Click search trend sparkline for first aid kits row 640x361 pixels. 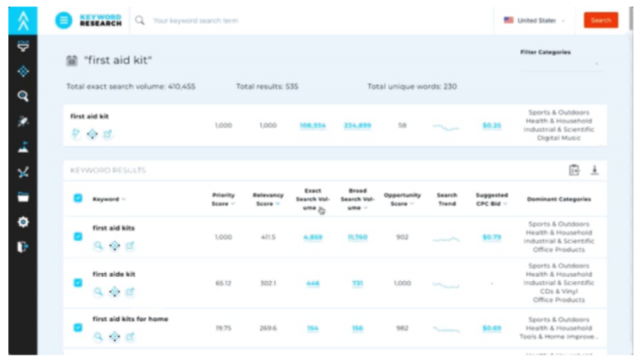click(446, 239)
